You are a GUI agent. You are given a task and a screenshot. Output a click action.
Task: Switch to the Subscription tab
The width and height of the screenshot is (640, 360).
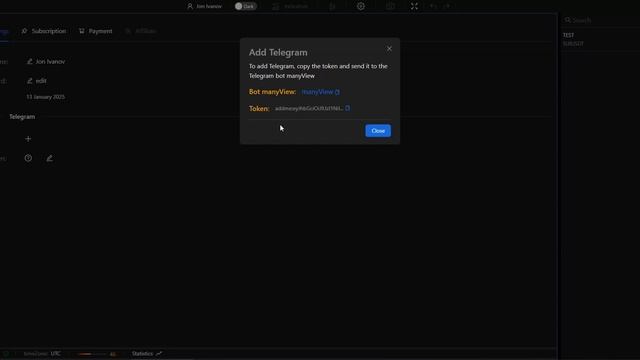point(44,31)
